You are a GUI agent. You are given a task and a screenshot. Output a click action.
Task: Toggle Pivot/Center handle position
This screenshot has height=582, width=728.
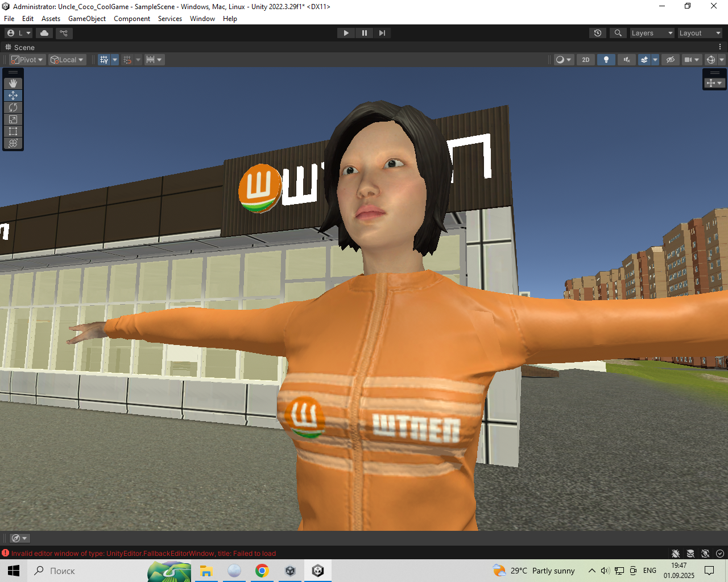27,60
